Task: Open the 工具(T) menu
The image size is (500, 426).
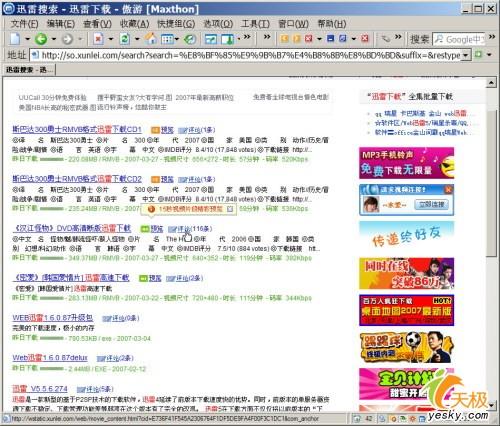Action: 255,24
